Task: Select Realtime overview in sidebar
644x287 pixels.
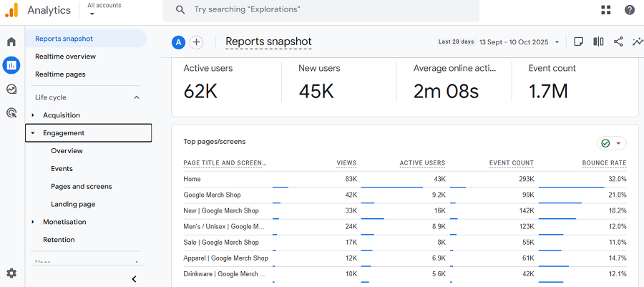Action: 65,57
